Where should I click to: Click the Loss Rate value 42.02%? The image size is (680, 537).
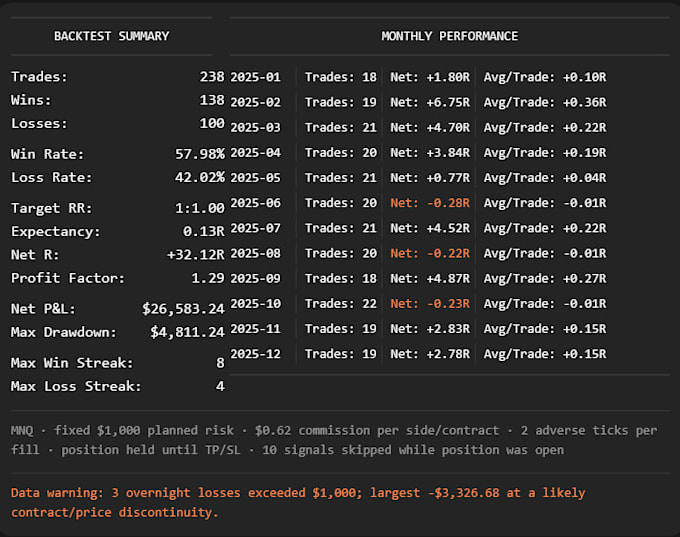point(200,177)
